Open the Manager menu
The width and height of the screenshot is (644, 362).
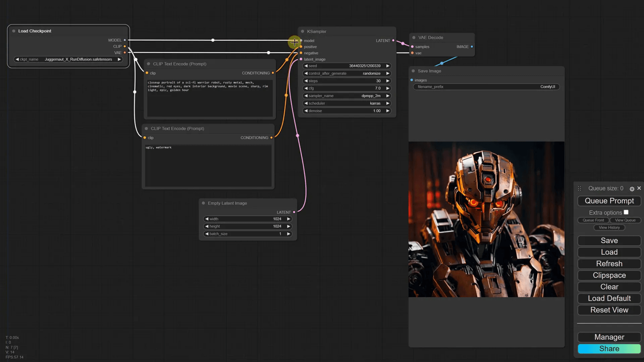click(609, 337)
